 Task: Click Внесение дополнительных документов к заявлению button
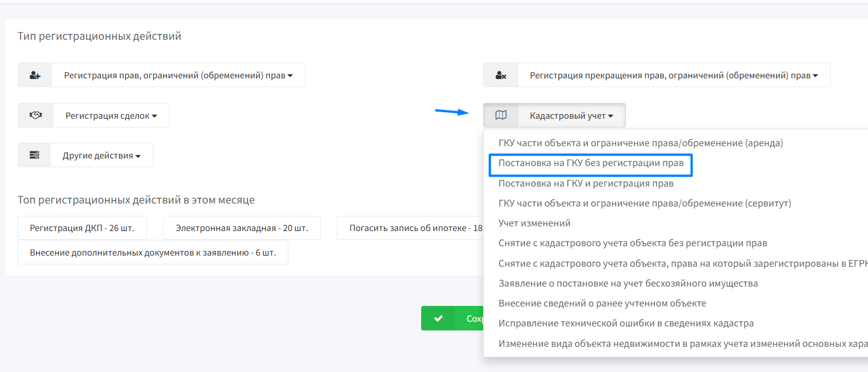coord(153,253)
